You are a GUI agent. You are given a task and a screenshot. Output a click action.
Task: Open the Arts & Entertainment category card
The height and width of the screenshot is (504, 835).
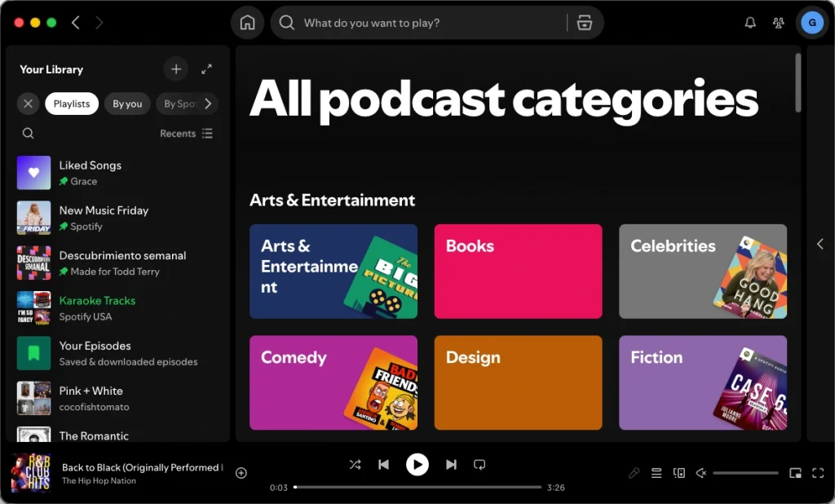click(x=334, y=272)
